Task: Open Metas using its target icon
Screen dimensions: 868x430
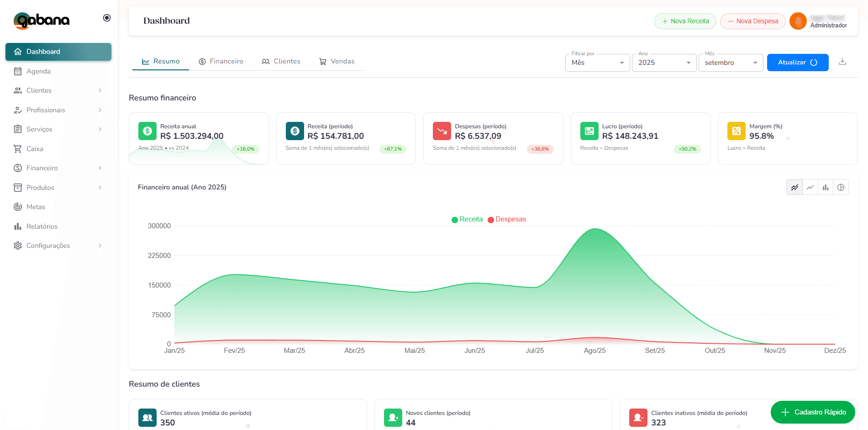Action: click(35, 206)
